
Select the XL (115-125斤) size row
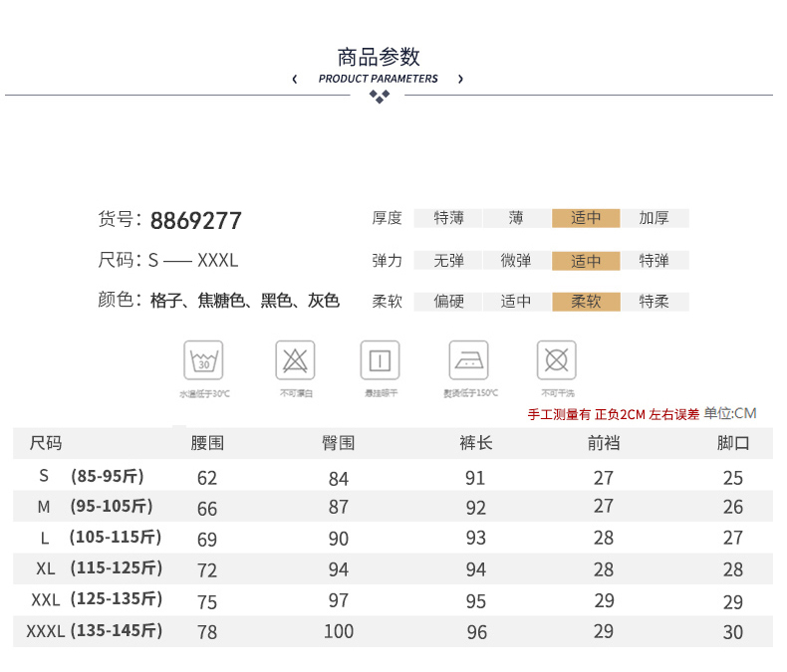(98, 568)
